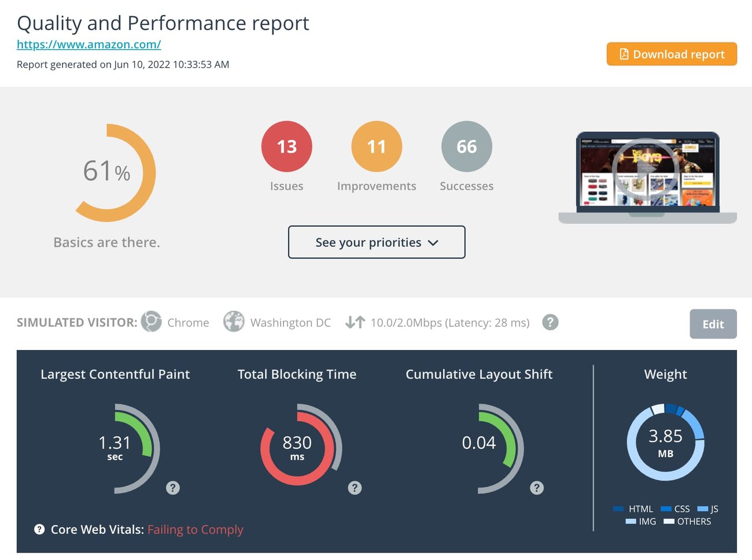Click the Chrome browser icon

[152, 322]
